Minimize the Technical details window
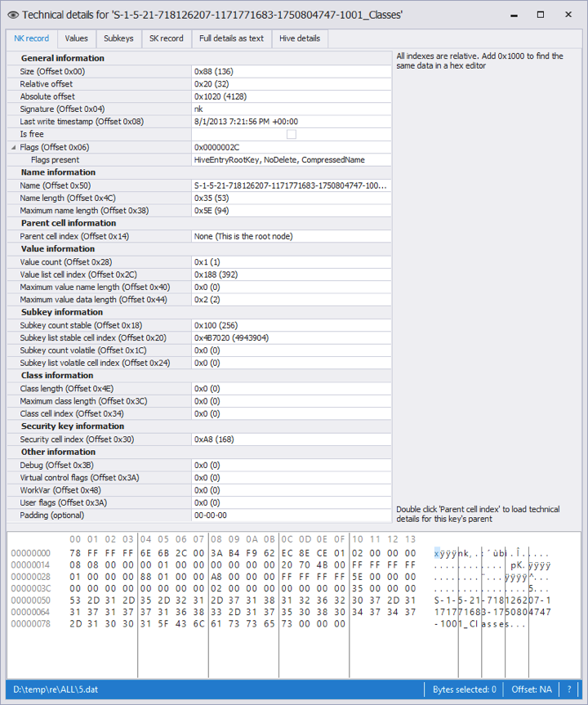Viewport: 588px width, 705px height. 512,15
